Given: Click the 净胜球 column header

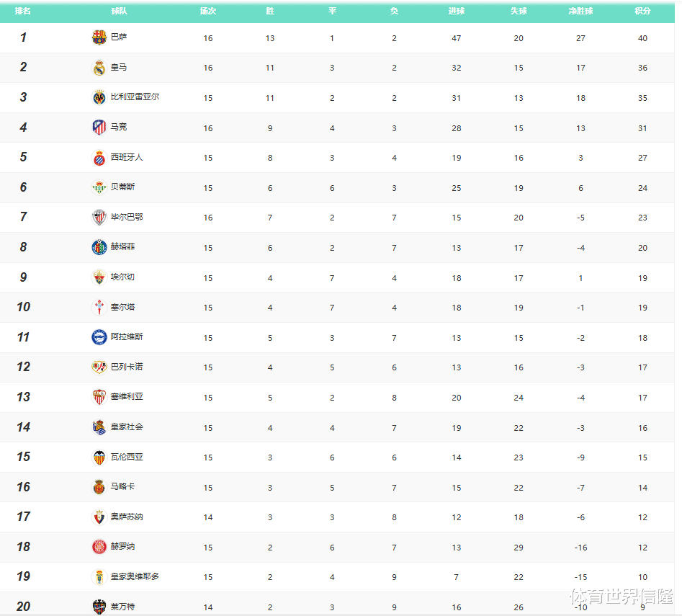Looking at the screenshot, I should click(580, 12).
